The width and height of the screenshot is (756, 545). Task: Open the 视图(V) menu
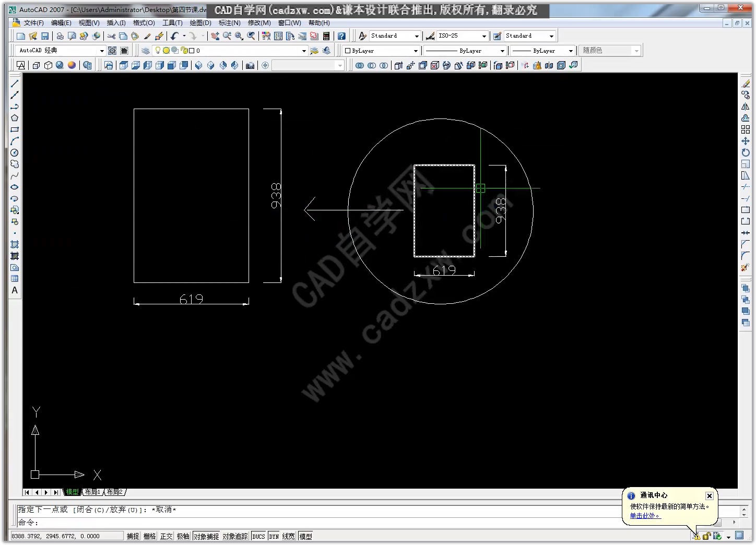[89, 23]
